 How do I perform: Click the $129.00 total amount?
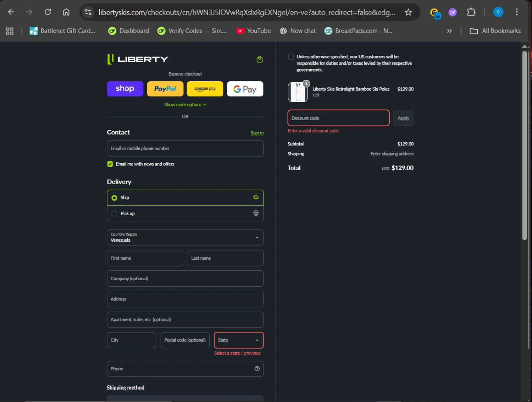(402, 168)
